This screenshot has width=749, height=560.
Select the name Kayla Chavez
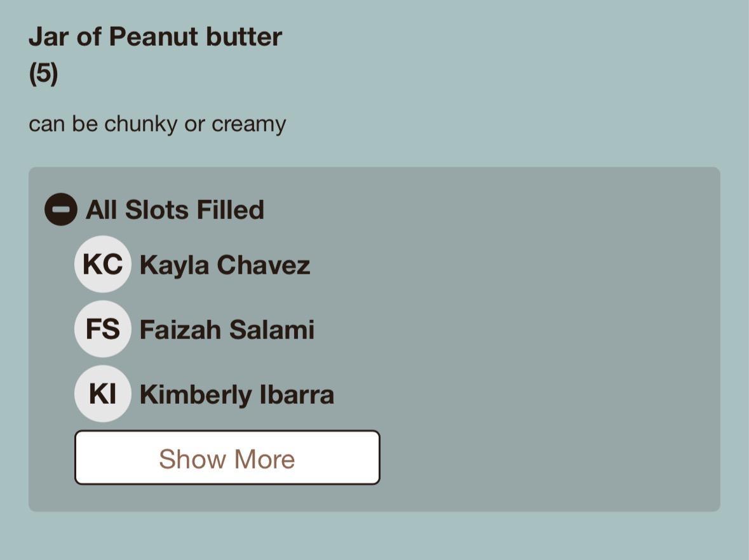coord(224,265)
